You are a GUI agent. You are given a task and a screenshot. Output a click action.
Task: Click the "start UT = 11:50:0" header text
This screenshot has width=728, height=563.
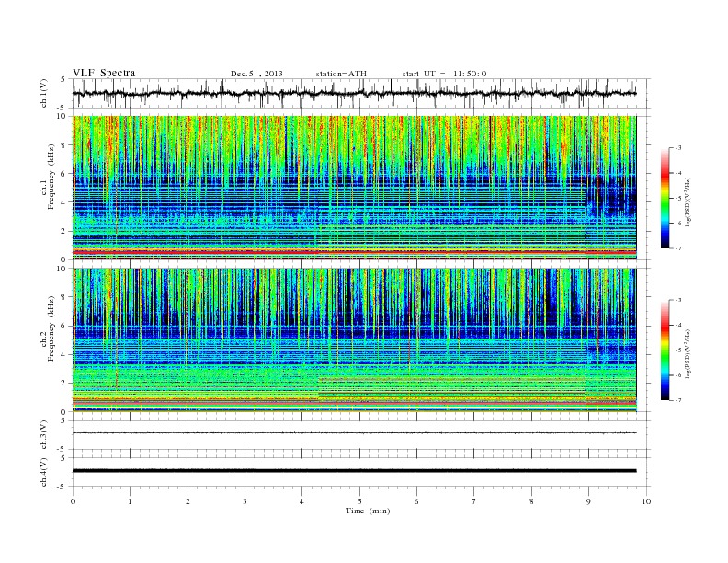[444, 74]
